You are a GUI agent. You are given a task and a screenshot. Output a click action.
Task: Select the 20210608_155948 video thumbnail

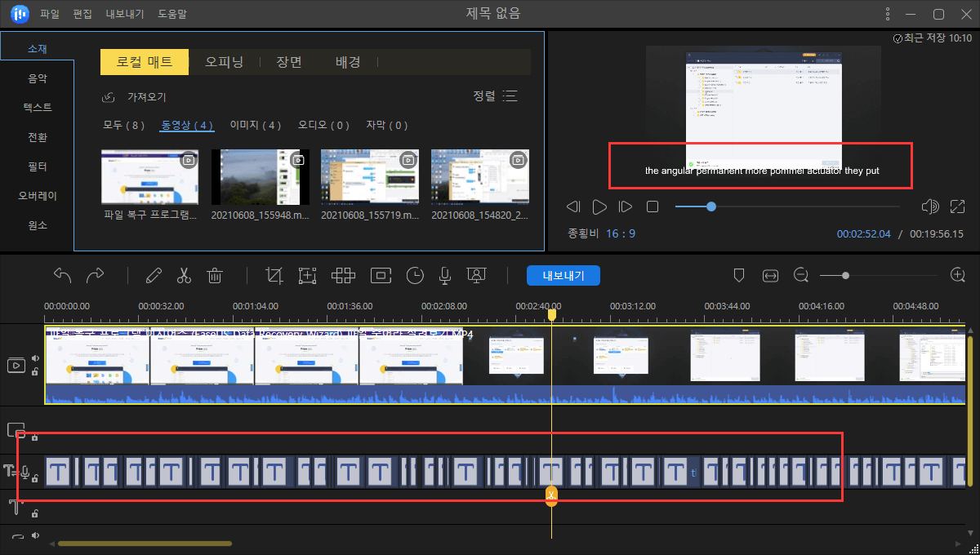[x=260, y=176]
